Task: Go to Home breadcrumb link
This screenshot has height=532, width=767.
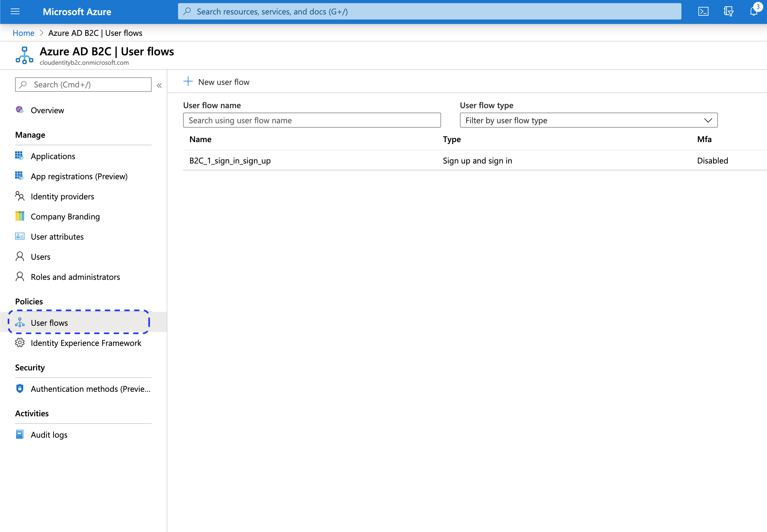Action: click(x=23, y=33)
